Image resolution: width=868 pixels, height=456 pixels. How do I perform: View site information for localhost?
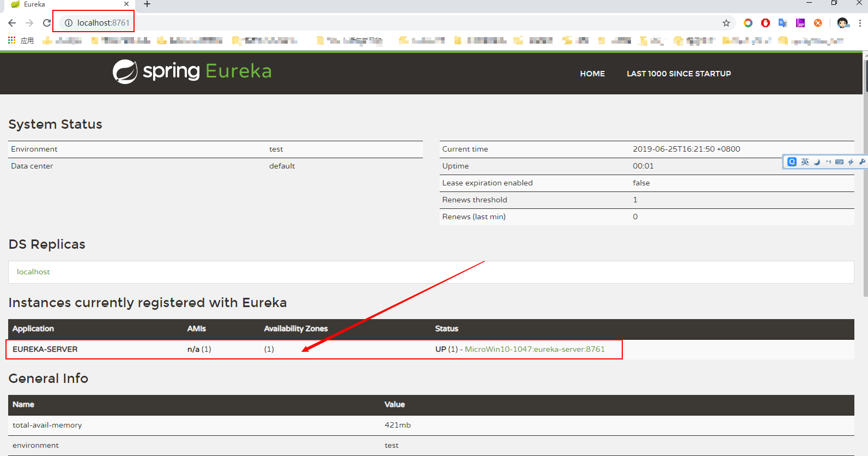pos(69,23)
